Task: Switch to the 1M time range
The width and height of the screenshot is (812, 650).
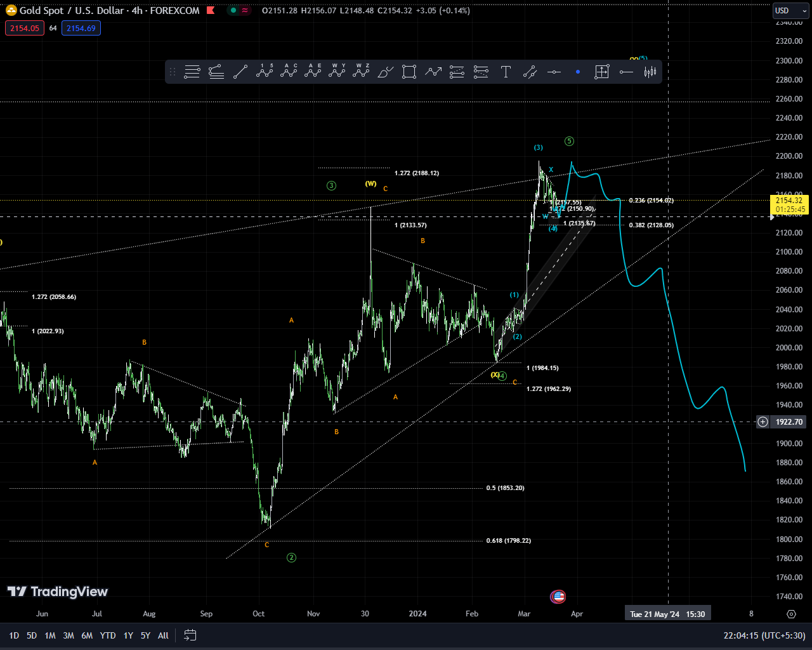Action: [50, 635]
